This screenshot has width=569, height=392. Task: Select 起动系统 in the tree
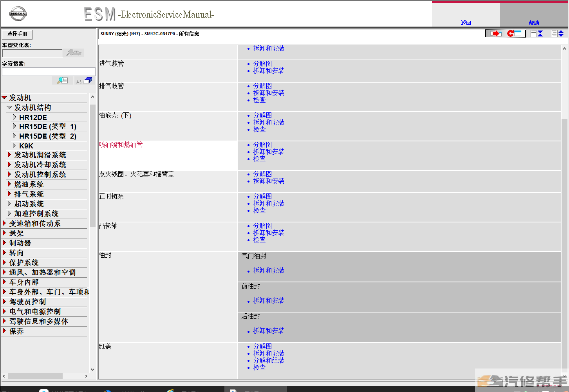29,204
